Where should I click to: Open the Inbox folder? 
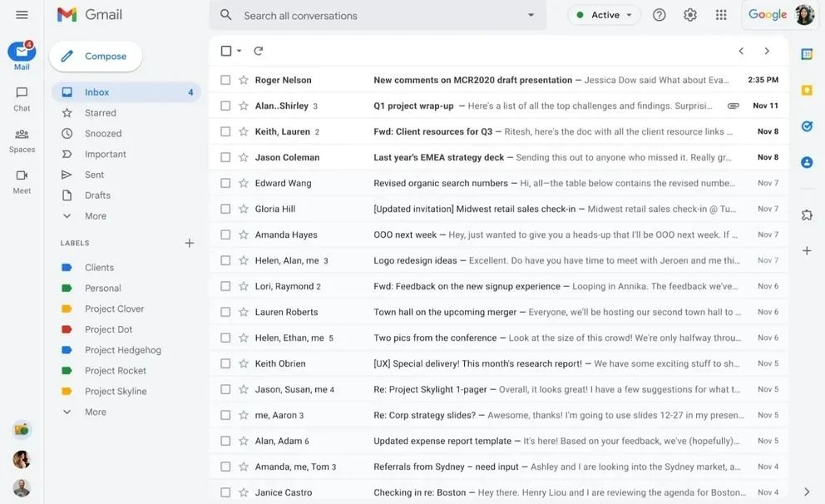126,92
